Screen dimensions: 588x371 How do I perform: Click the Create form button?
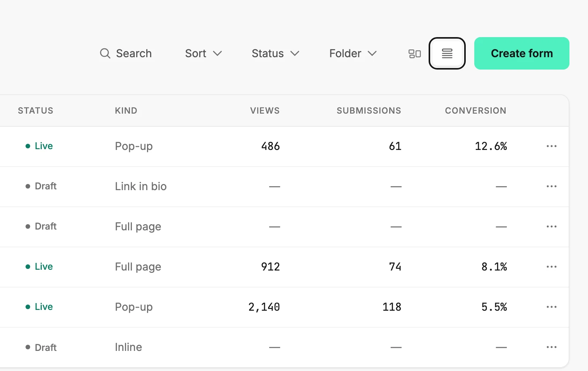[x=522, y=53]
